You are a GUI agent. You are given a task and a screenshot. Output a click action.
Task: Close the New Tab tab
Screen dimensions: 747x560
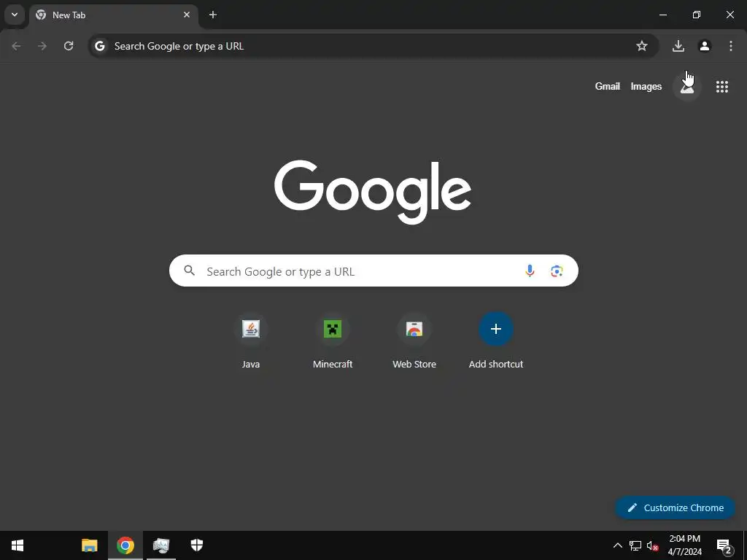click(x=187, y=15)
